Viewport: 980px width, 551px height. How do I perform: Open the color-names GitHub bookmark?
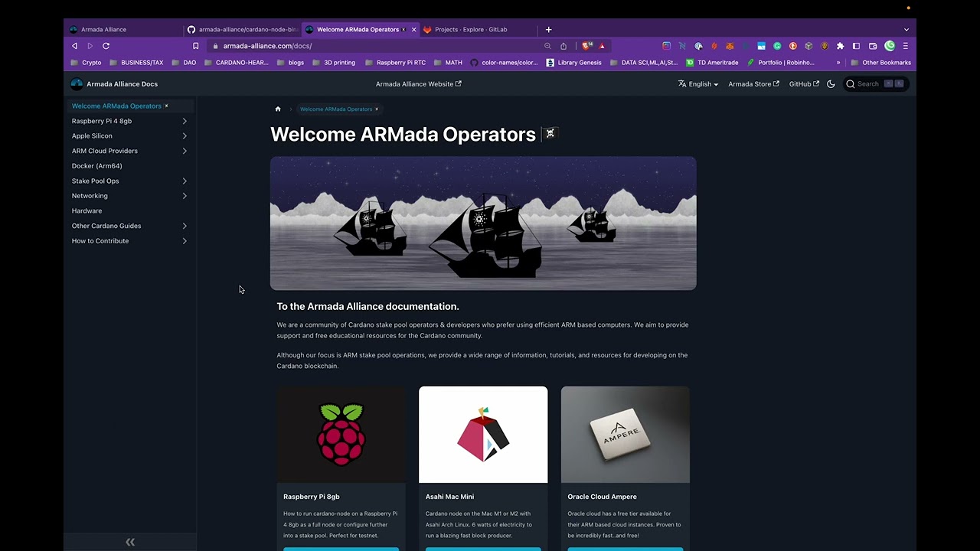tap(505, 63)
